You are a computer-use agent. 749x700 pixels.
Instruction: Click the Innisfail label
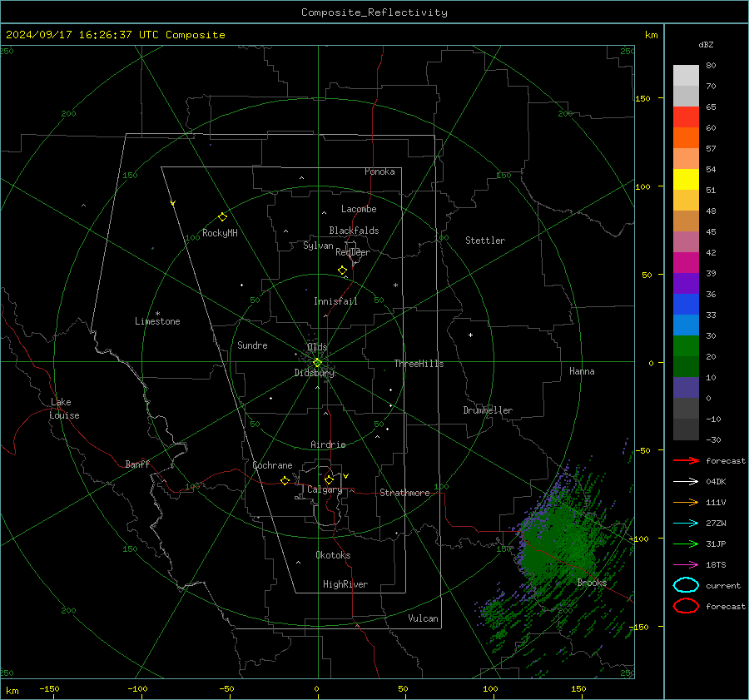[335, 301]
